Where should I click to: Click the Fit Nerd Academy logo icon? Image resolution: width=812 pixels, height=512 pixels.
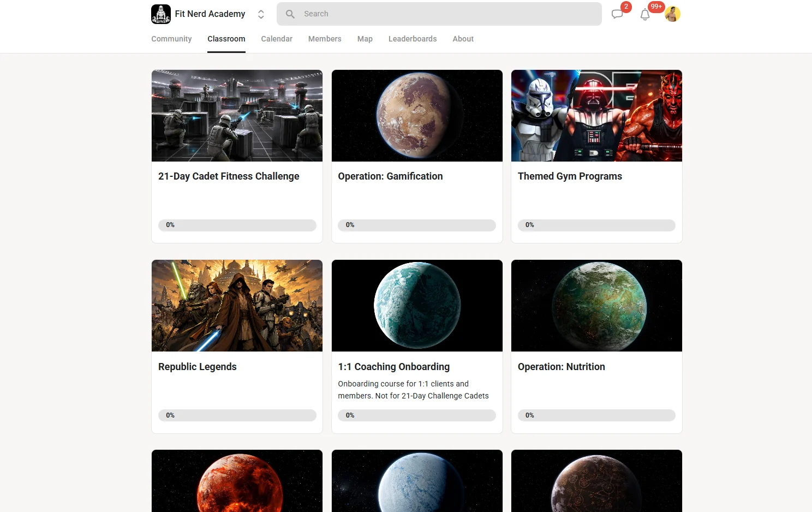coord(161,14)
